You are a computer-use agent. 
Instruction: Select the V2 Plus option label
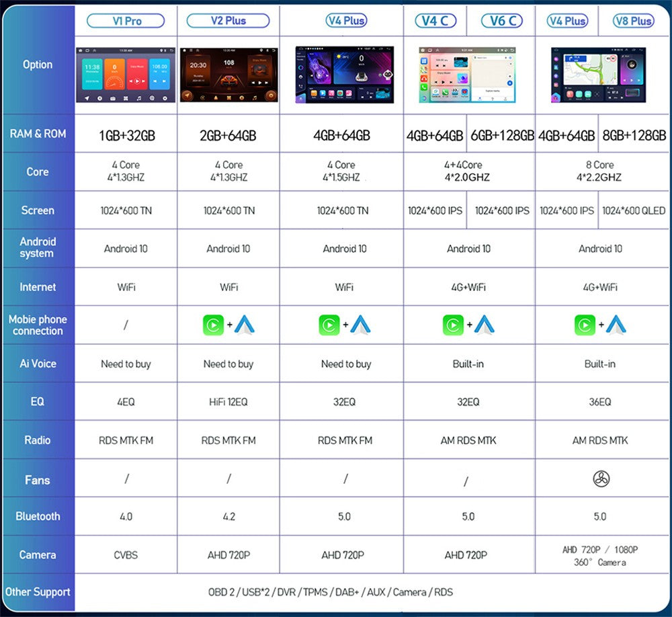(228, 21)
